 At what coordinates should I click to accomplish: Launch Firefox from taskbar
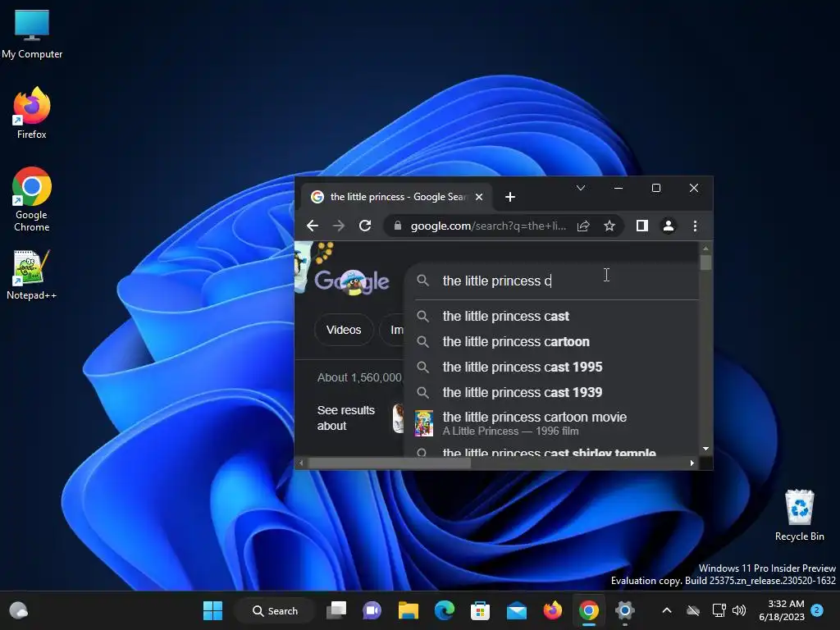click(552, 610)
